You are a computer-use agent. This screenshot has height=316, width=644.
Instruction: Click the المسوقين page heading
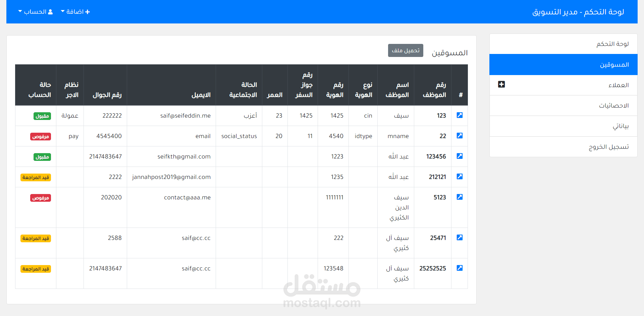tap(449, 53)
